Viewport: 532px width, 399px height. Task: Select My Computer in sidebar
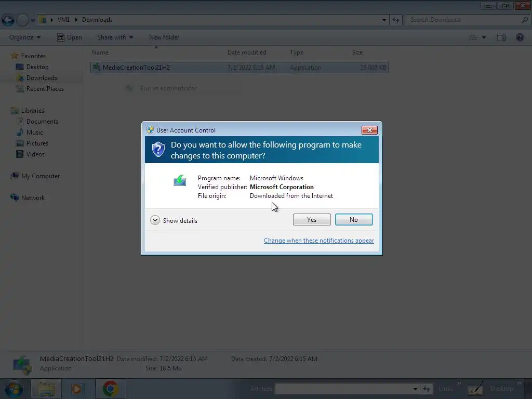coord(41,176)
